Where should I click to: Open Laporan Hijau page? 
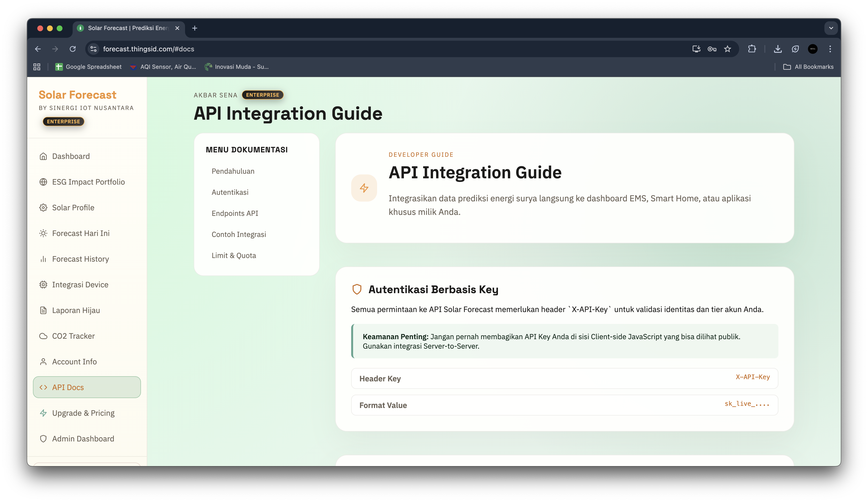[76, 310]
